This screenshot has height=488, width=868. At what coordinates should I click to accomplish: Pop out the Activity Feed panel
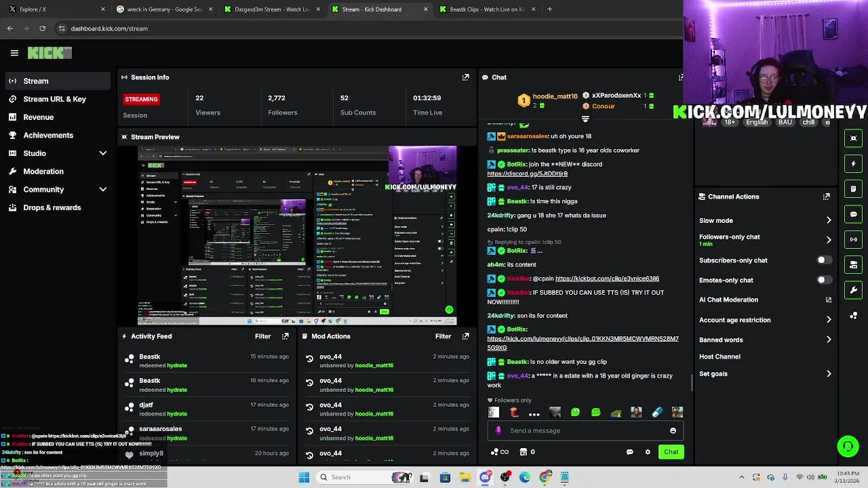point(285,336)
